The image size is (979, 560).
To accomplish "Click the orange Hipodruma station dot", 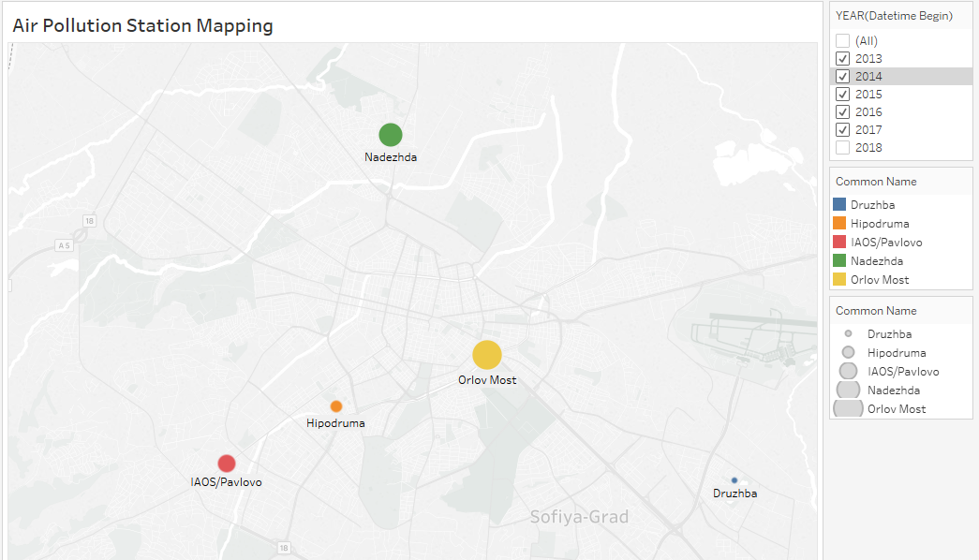I will coord(336,406).
